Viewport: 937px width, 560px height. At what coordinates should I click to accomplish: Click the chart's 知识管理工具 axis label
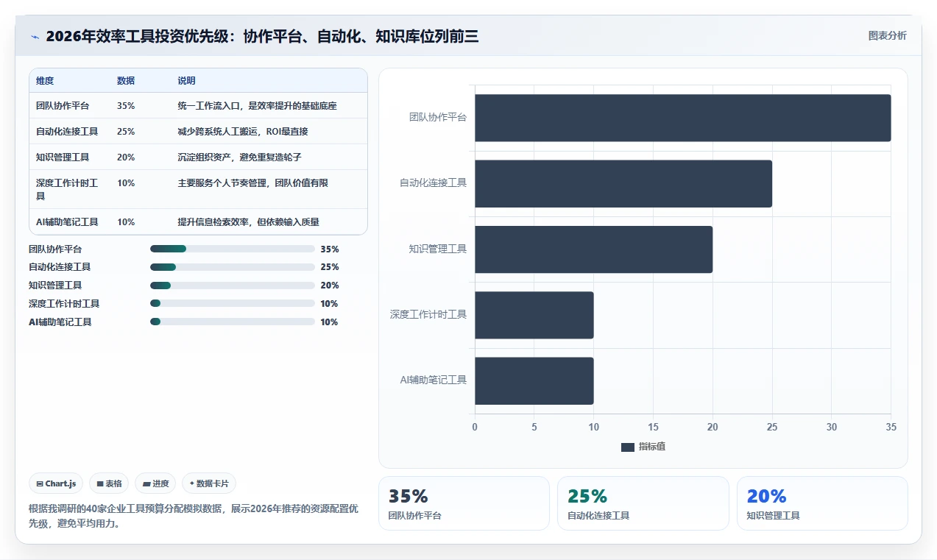pyautogui.click(x=438, y=249)
